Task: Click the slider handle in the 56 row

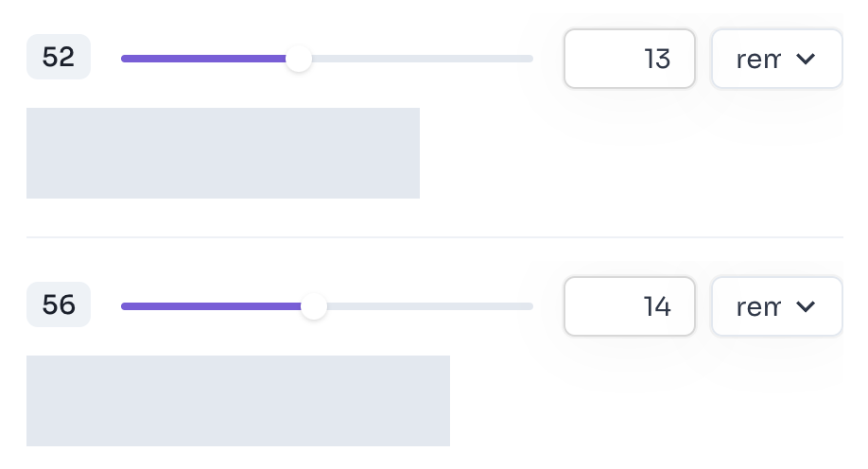Action: [x=314, y=306]
